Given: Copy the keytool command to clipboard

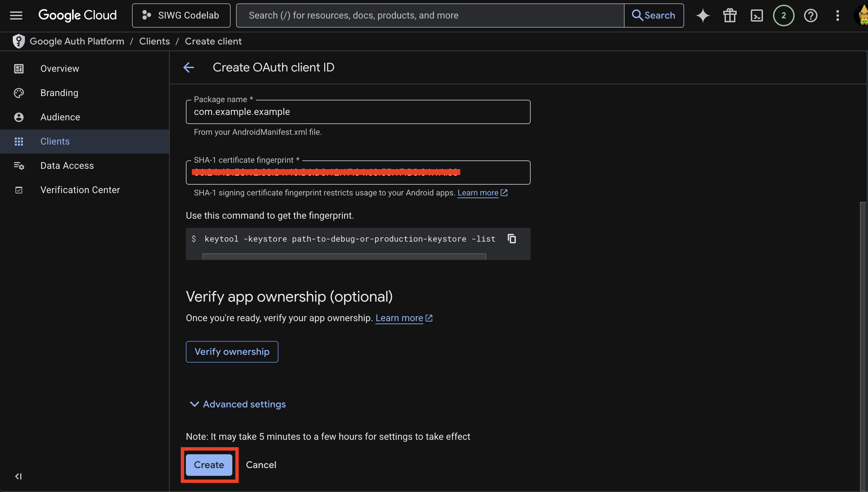Looking at the screenshot, I should click(x=511, y=239).
